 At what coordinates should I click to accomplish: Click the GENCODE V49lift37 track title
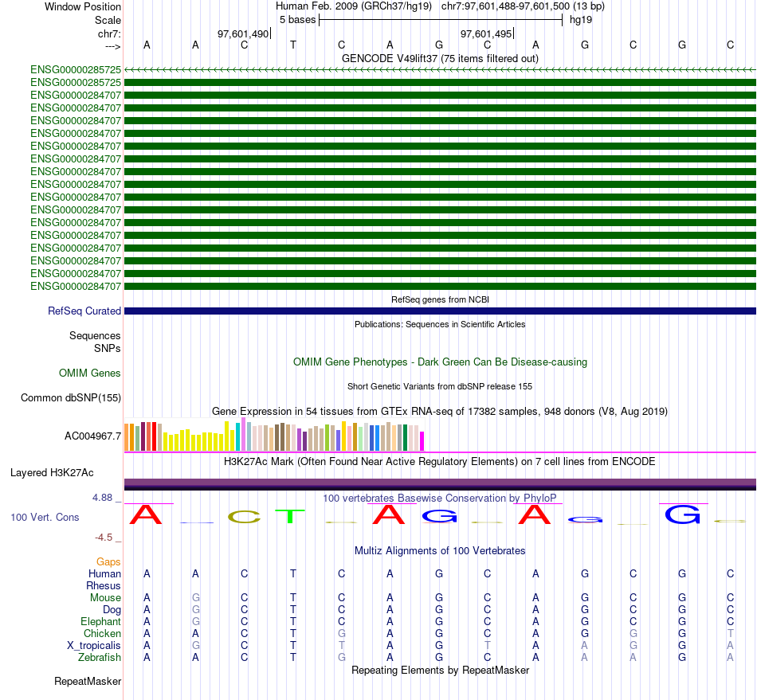[x=440, y=58]
